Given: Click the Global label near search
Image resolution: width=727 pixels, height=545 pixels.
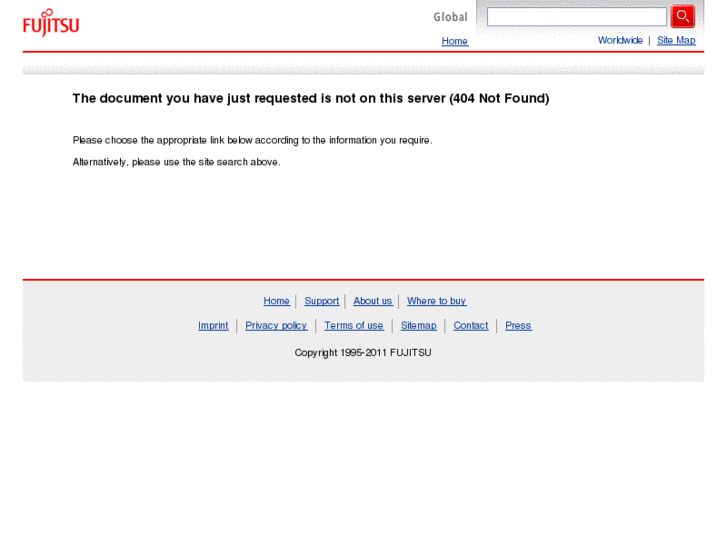Looking at the screenshot, I should tap(450, 17).
